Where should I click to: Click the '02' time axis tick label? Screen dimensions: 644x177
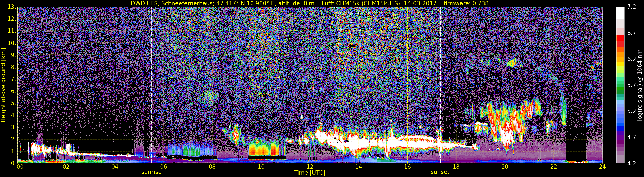(66, 167)
